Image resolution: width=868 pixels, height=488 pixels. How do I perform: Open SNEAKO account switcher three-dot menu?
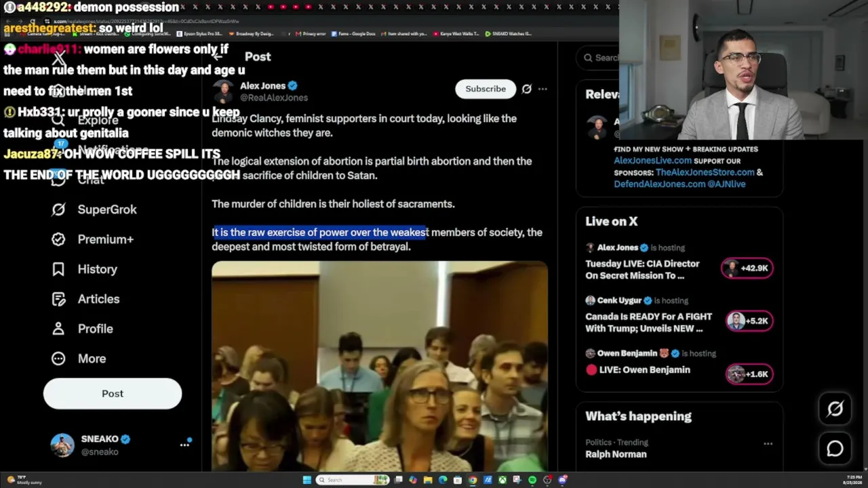(184, 445)
